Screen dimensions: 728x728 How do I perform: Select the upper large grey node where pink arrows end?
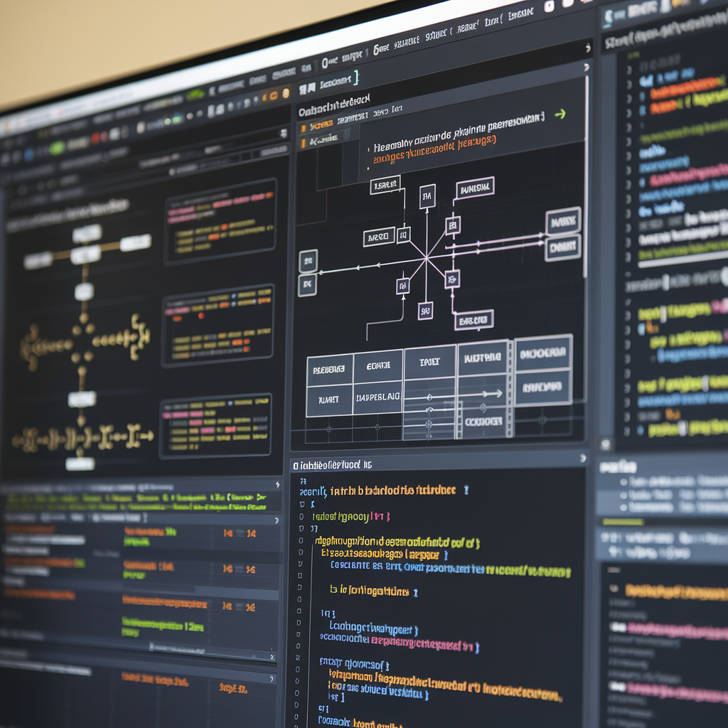[x=563, y=222]
